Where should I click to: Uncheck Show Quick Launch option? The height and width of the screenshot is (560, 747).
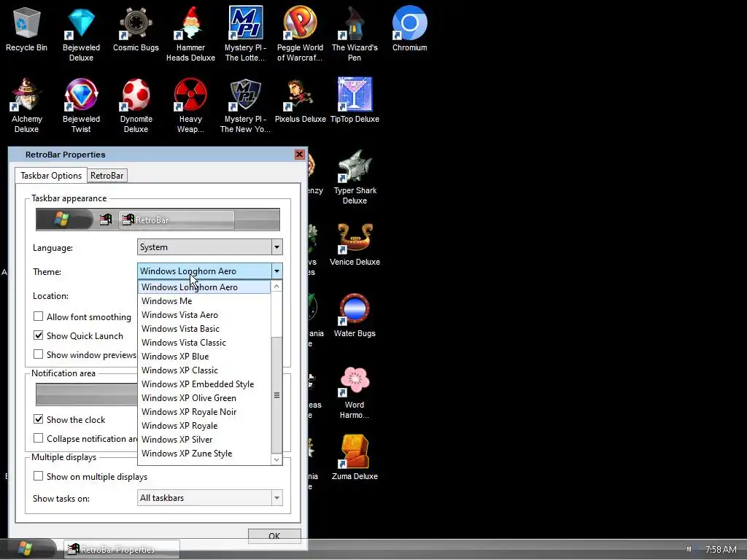click(x=39, y=335)
